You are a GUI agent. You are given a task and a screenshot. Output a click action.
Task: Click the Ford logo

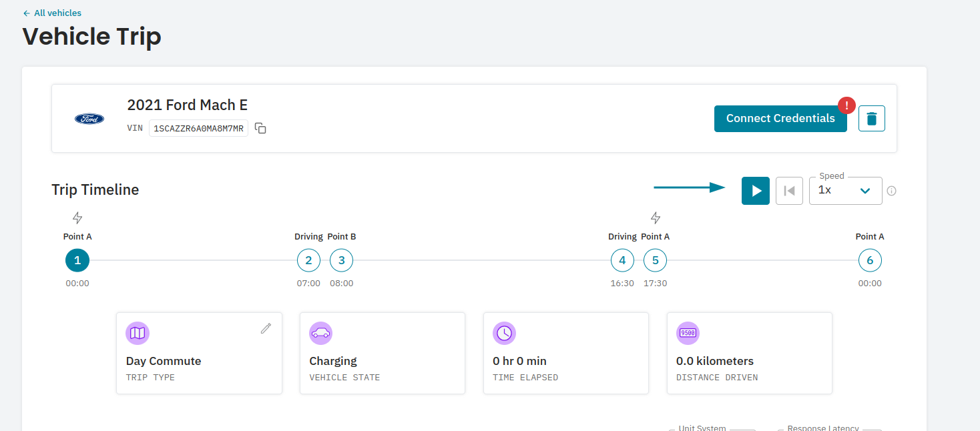(x=89, y=119)
